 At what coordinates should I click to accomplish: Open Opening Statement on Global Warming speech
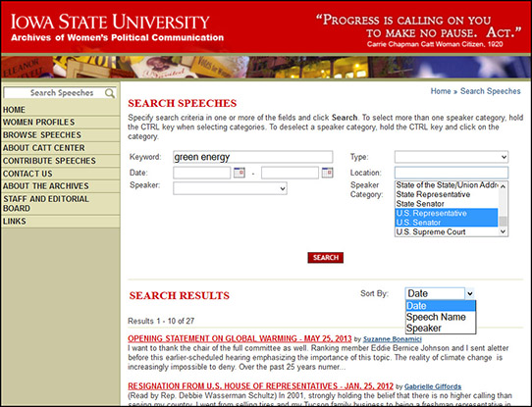tap(239, 338)
